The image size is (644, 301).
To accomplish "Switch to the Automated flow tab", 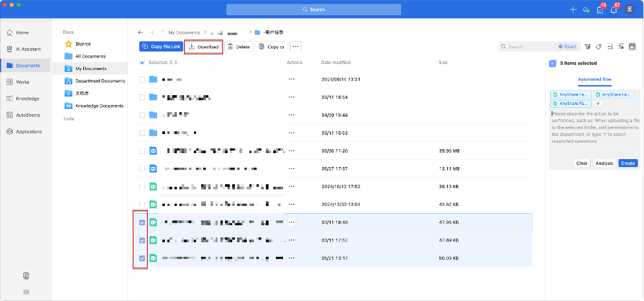I will (x=594, y=79).
